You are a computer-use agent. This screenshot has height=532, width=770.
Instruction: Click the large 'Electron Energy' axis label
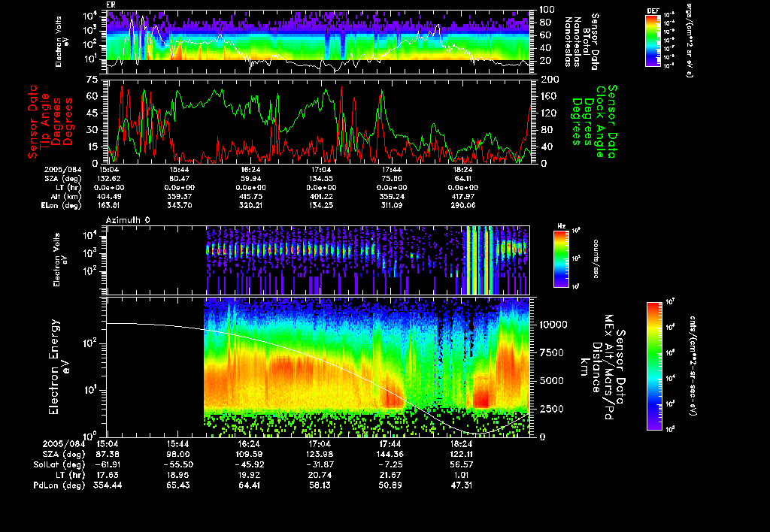tap(54, 367)
